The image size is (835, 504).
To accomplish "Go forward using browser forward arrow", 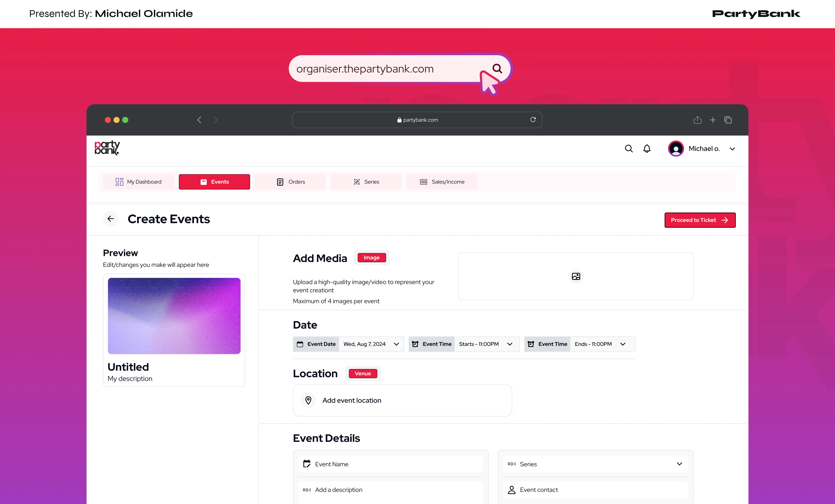I will pyautogui.click(x=216, y=120).
